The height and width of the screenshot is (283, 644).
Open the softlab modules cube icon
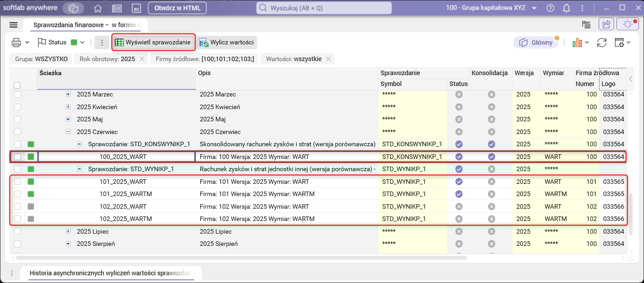tap(74, 8)
